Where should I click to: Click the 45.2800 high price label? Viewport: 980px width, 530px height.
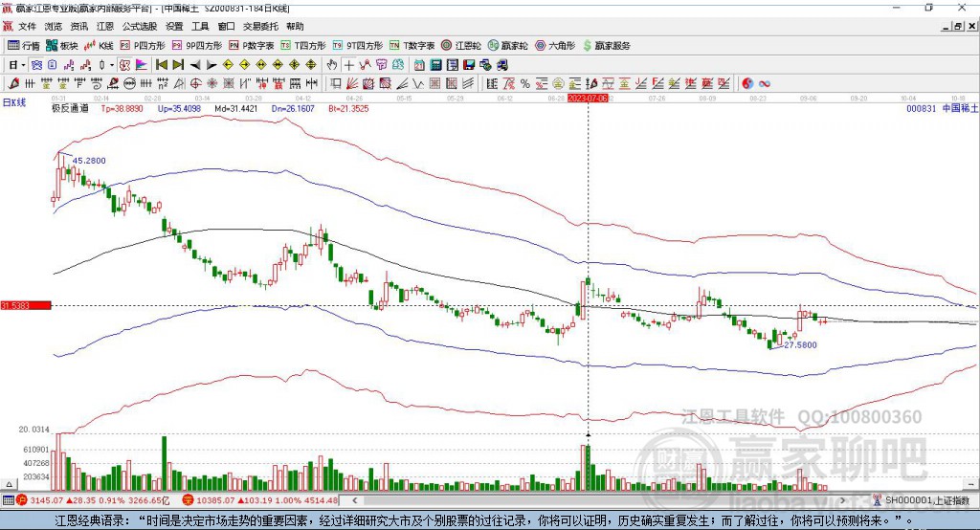coord(89,161)
